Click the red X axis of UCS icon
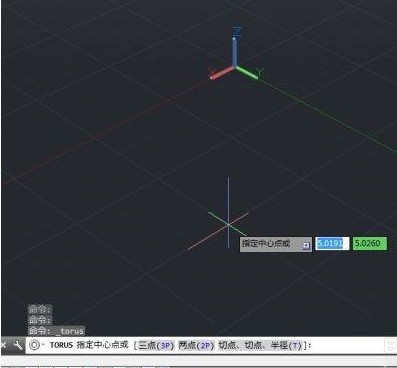Screen dimensions: 397x368 tap(222, 73)
